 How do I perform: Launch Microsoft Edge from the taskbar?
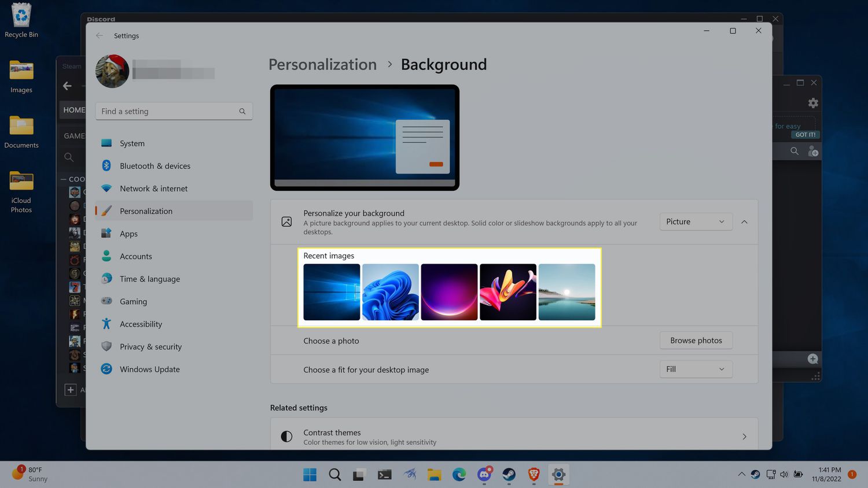[459, 475]
